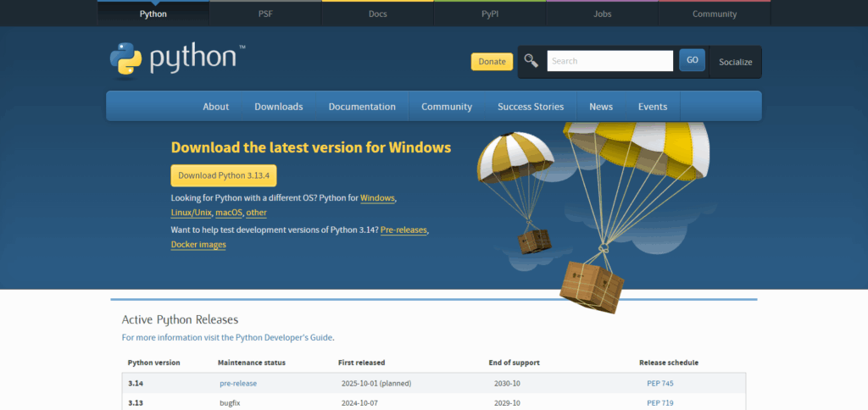Open the Downloads navigation menu
Image resolution: width=868 pixels, height=410 pixels.
pyautogui.click(x=278, y=107)
